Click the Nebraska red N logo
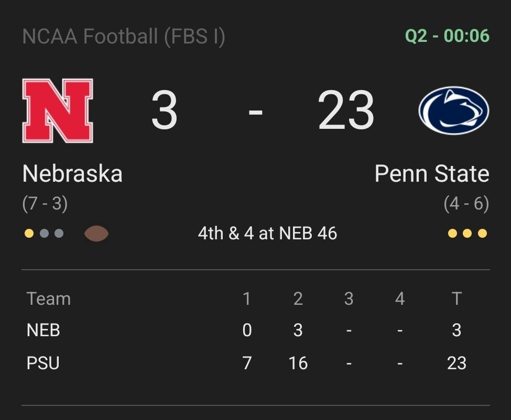The image size is (511, 420). (x=58, y=110)
